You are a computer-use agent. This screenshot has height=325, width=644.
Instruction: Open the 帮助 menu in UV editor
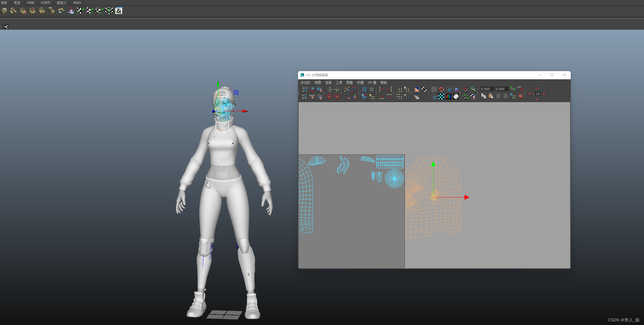click(x=384, y=83)
